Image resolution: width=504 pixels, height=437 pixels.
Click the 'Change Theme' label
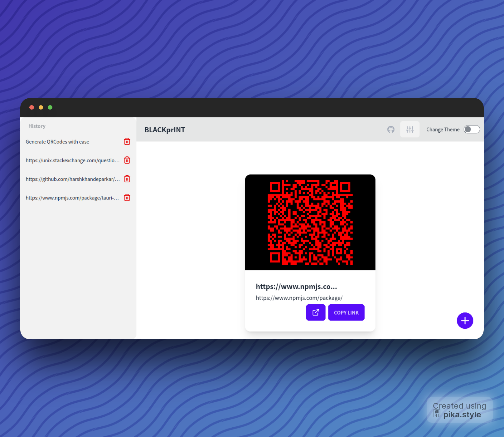(443, 130)
